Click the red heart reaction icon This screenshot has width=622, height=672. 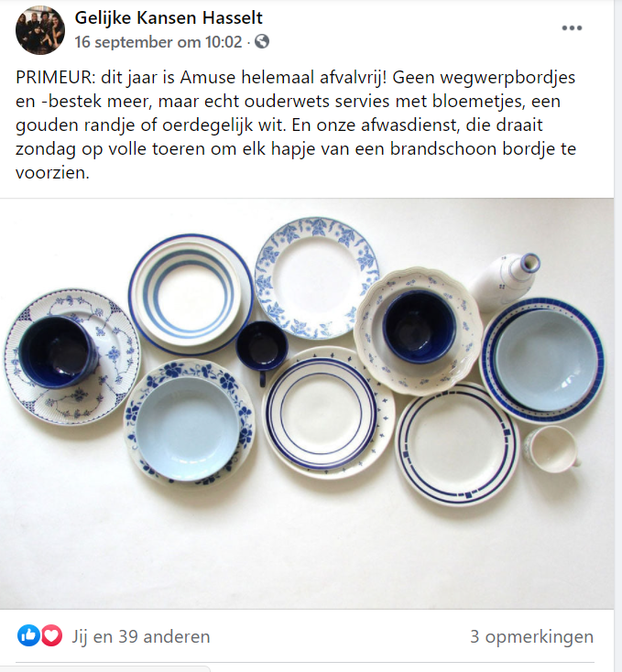52,635
